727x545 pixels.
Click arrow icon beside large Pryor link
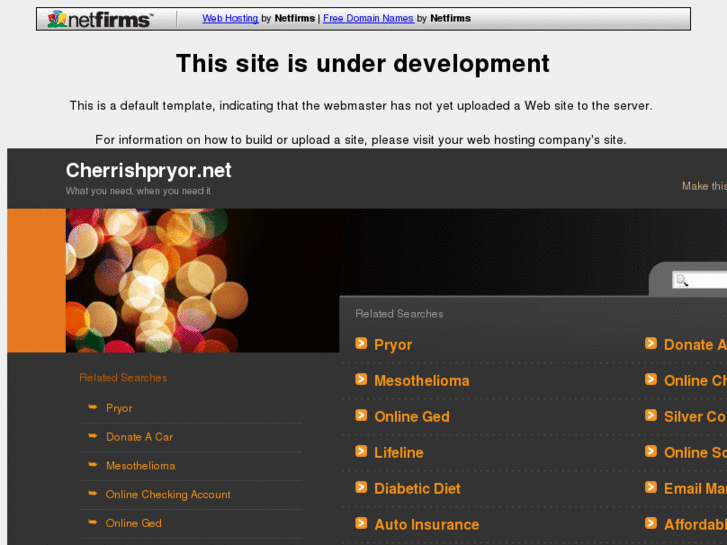coord(361,343)
